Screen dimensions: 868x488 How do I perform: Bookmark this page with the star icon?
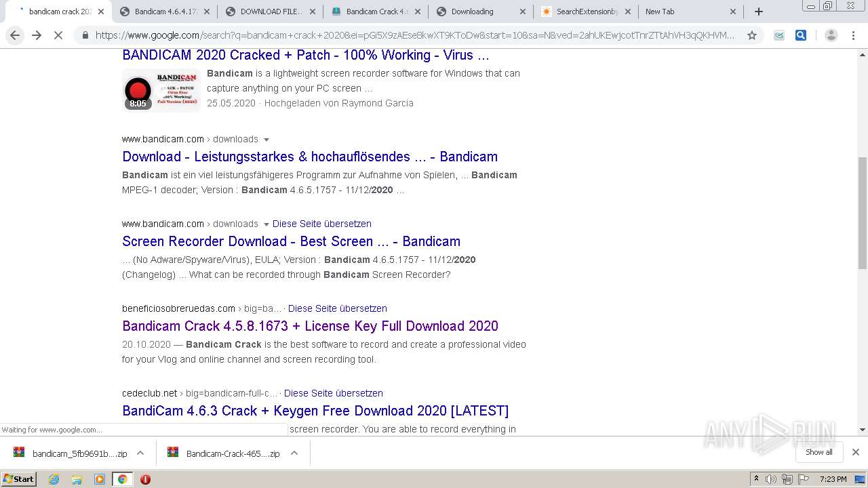751,35
